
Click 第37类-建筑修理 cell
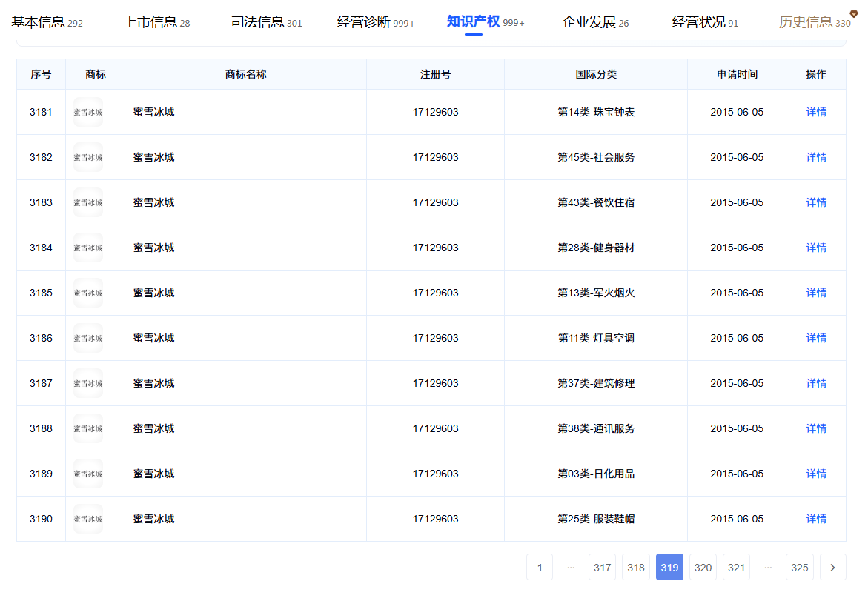pos(596,383)
